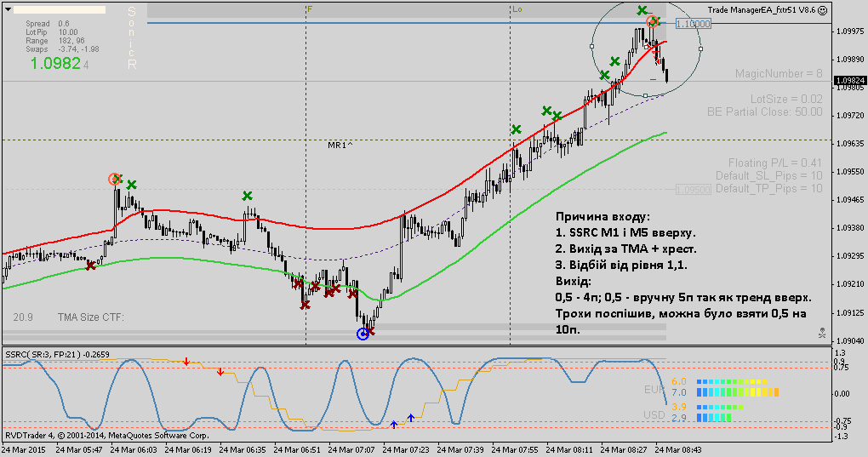Click the Lo session marker label at top
Image resolution: width=868 pixels, height=457 pixels.
pyautogui.click(x=517, y=9)
